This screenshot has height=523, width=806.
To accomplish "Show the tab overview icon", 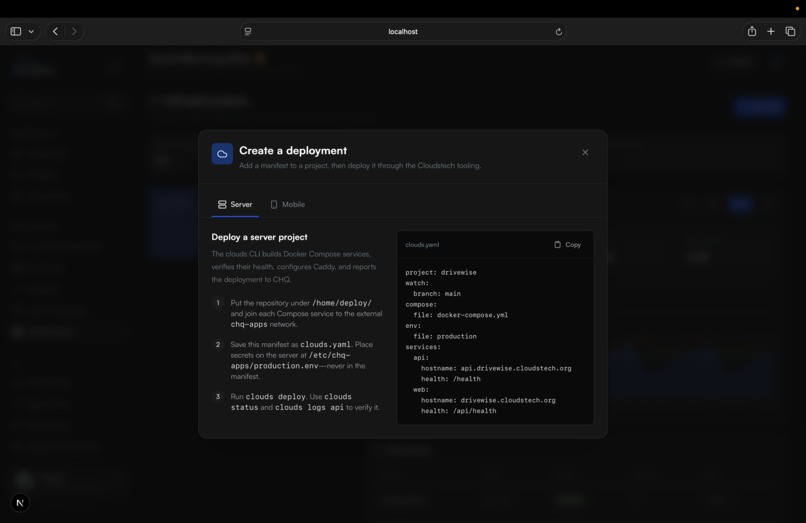I will tap(790, 31).
